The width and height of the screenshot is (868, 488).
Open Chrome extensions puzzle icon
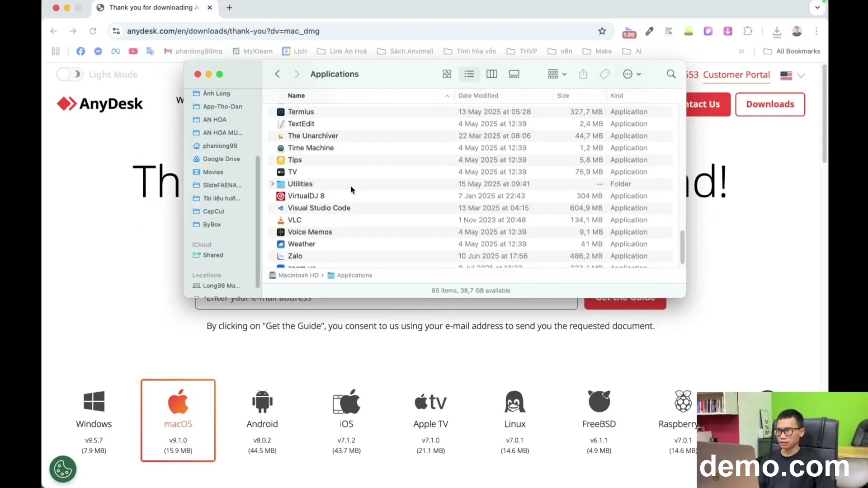(748, 31)
